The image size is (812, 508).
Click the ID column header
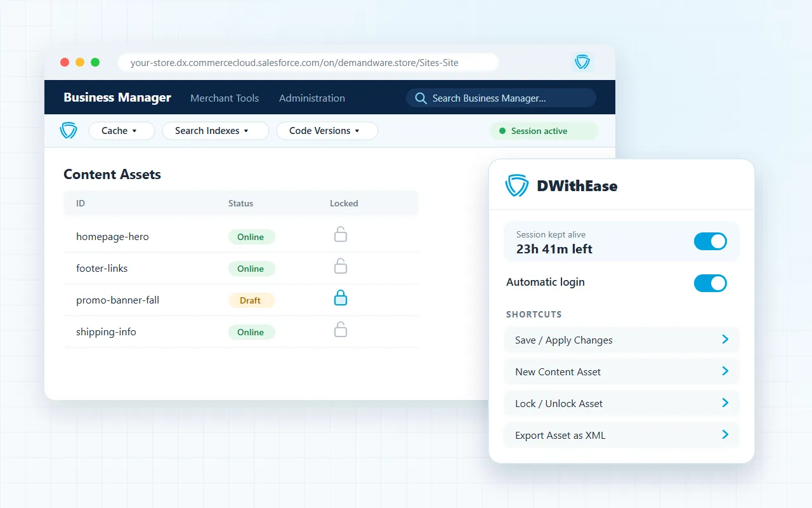(x=81, y=203)
